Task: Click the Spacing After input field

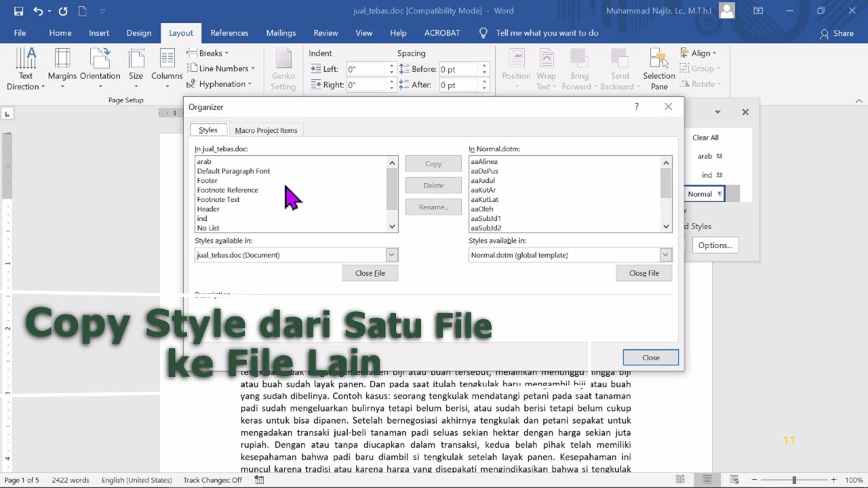Action: point(459,85)
